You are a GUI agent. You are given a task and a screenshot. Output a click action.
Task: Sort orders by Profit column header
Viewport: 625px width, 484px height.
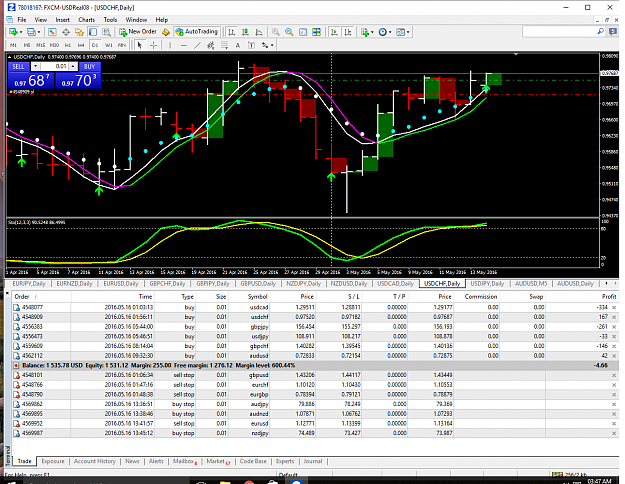click(609, 297)
